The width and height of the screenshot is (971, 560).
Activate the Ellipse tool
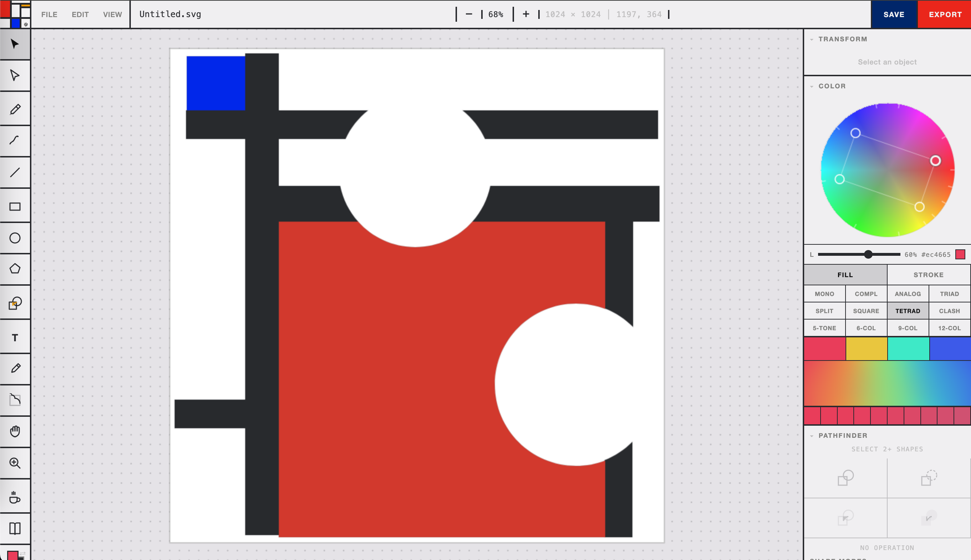tap(15, 238)
